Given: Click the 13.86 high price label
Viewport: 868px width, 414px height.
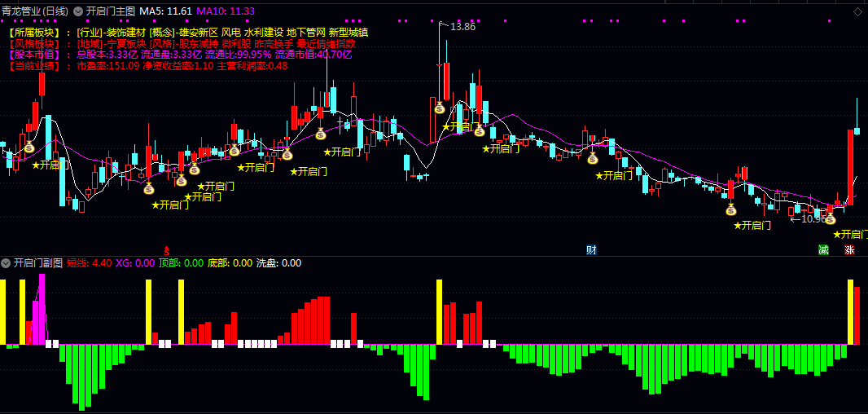Looking at the screenshot, I should click(x=462, y=26).
